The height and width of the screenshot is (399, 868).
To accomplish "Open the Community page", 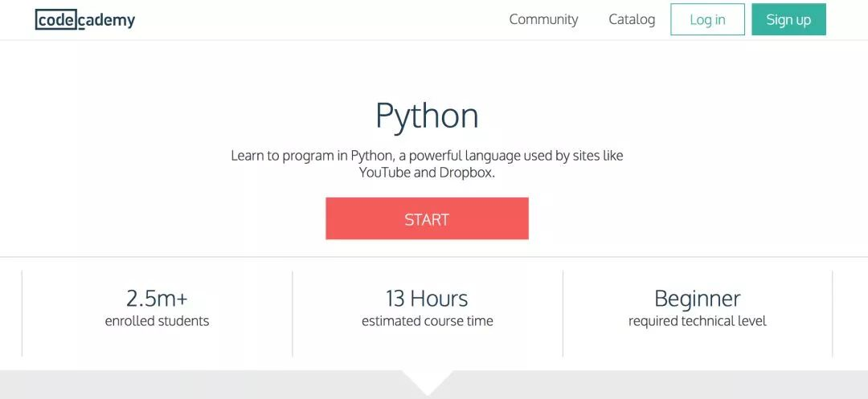I will click(543, 19).
